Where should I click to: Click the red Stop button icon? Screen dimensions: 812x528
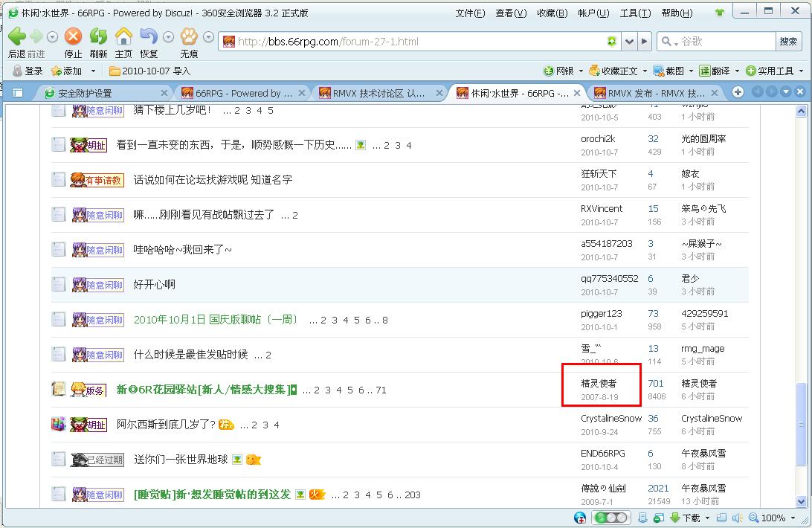coord(73,36)
